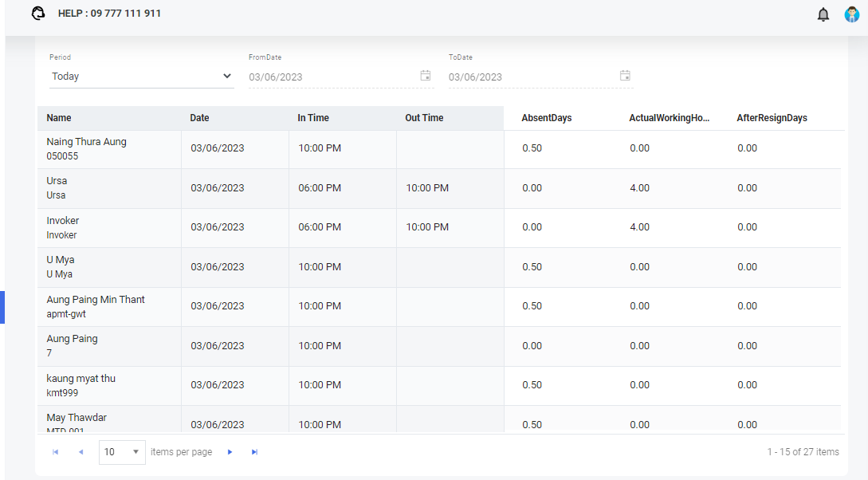The height and width of the screenshot is (480, 868).
Task: Click the FromDate input field
Action: [x=332, y=77]
